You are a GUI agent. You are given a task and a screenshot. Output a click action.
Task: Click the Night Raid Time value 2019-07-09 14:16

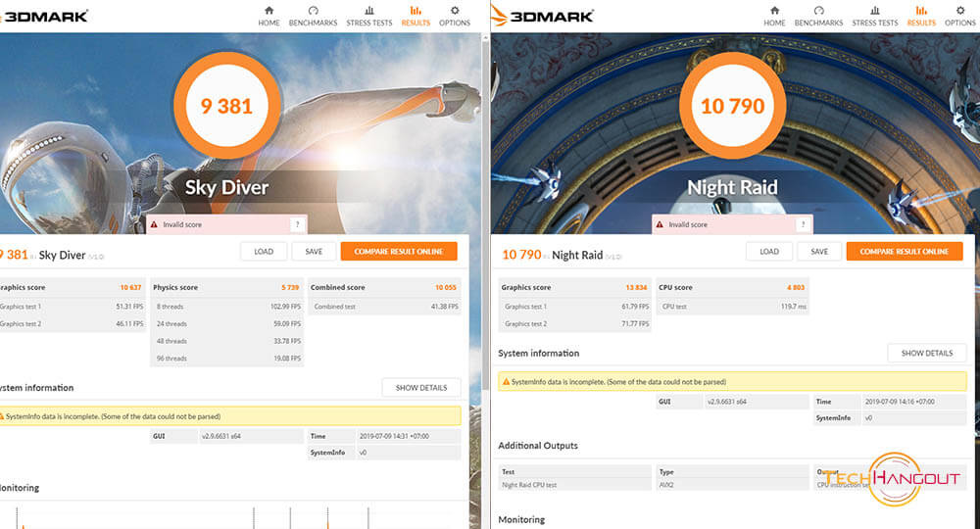click(900, 402)
